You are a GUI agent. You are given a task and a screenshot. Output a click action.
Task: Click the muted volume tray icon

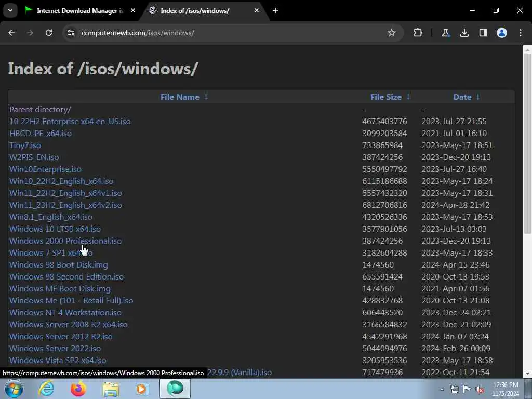(x=480, y=389)
